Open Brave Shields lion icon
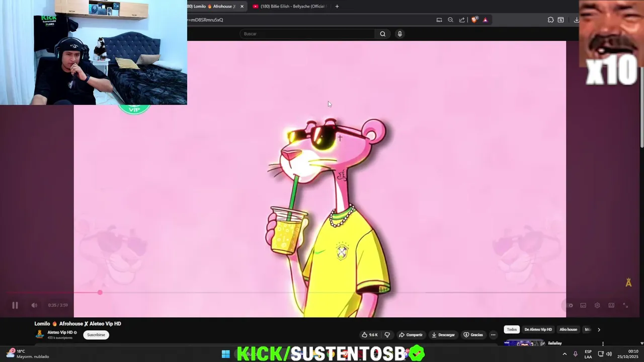 tap(474, 20)
